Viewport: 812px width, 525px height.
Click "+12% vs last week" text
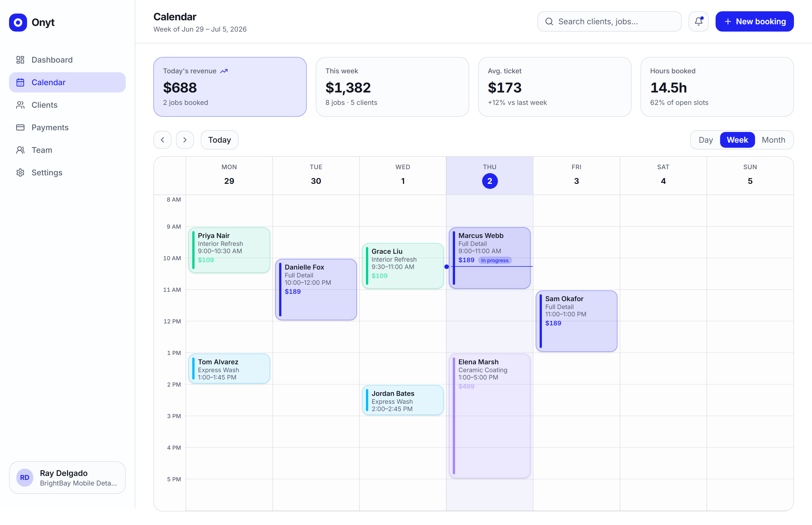(517, 103)
